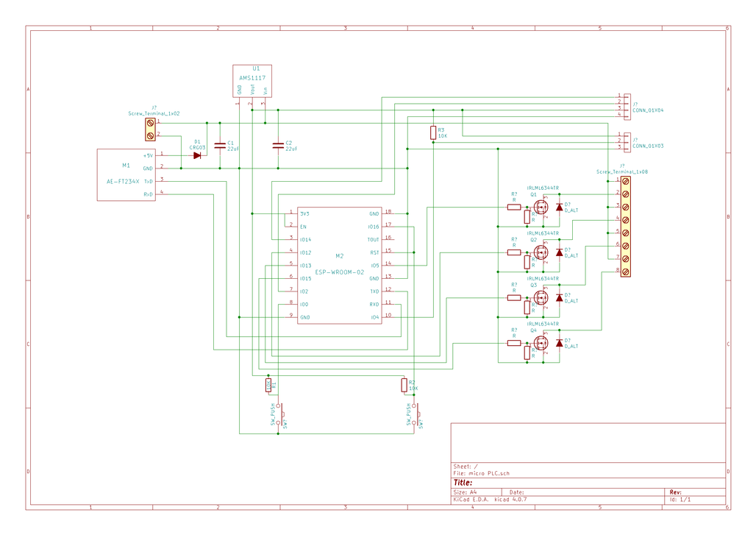Click the EN pin label on ESP-WROOM-02
Screen dimensions: 756x535
(303, 227)
